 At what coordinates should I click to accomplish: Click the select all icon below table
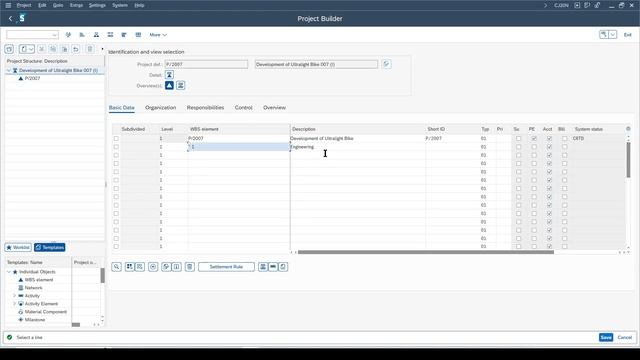(129, 267)
